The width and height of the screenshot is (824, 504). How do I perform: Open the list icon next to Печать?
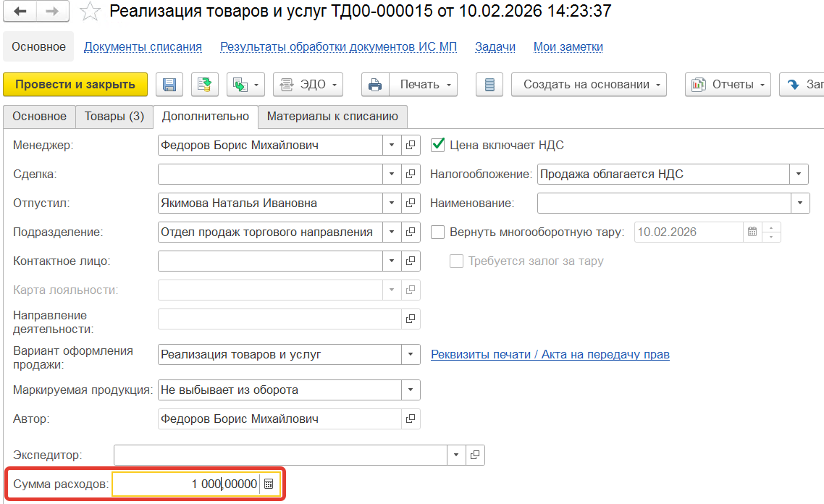click(489, 85)
